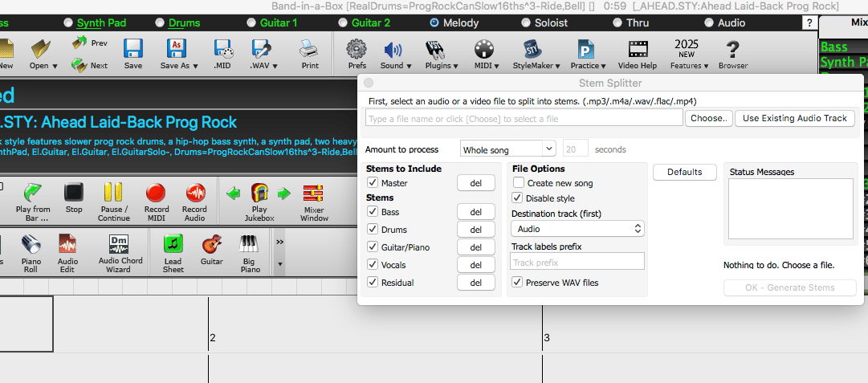Open the 2025 New Features menu
Image resolution: width=868 pixels, height=383 pixels.
(x=689, y=55)
